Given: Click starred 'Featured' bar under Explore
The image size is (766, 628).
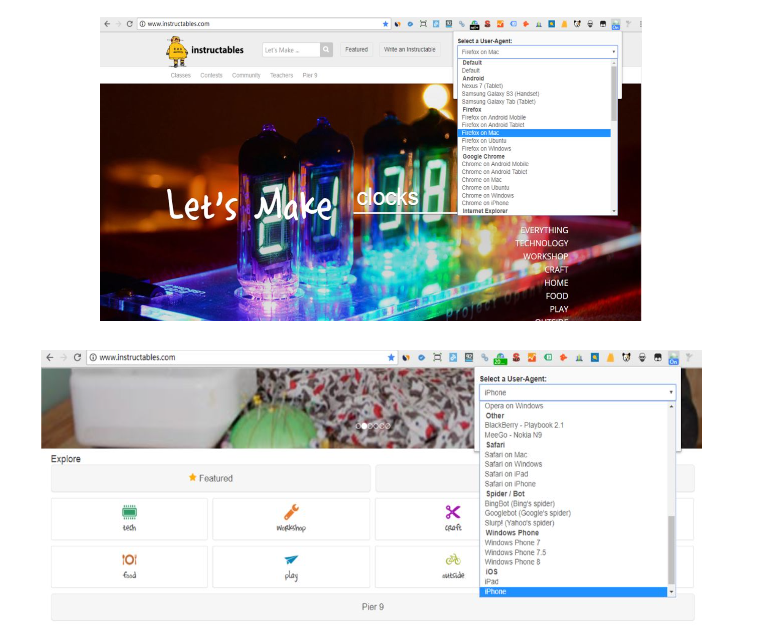Looking at the screenshot, I should coord(211,478).
